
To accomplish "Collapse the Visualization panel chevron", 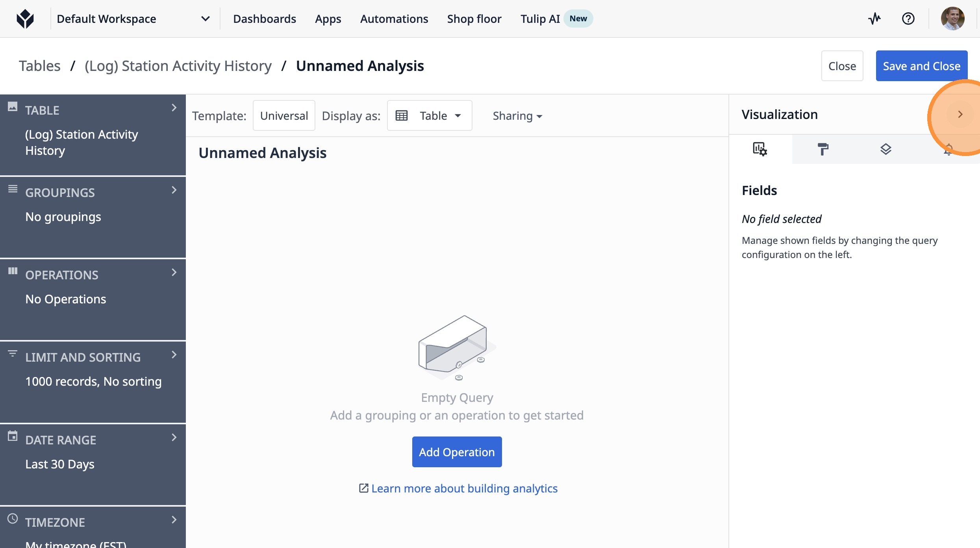I will tap(960, 114).
